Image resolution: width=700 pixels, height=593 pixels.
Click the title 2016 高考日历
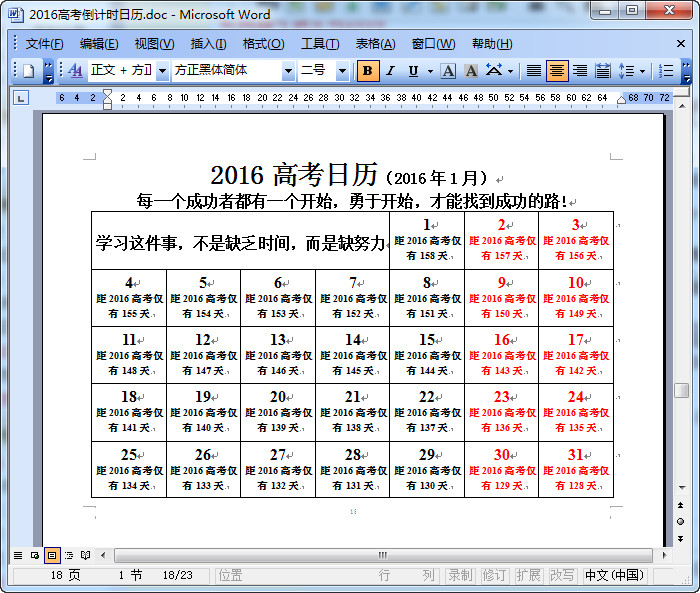pyautogui.click(x=294, y=175)
